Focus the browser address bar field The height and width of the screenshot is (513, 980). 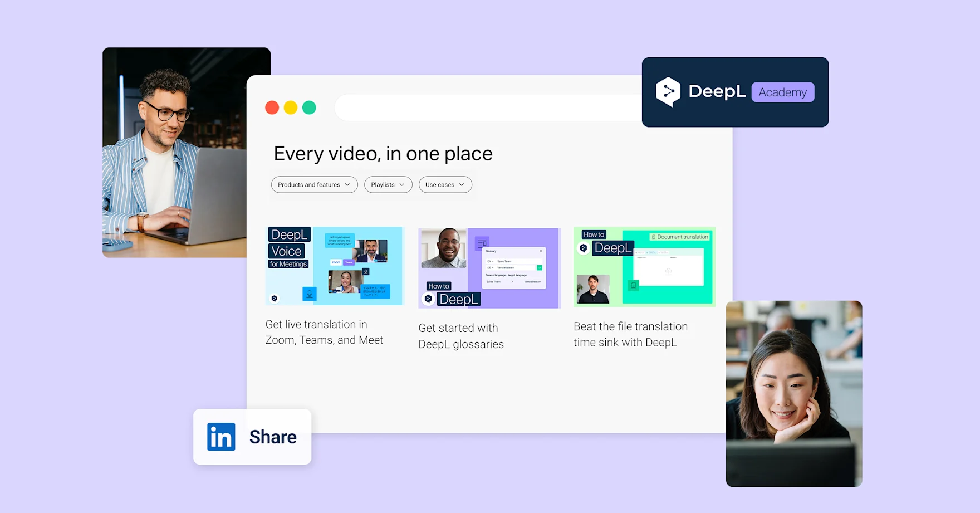pyautogui.click(x=489, y=108)
